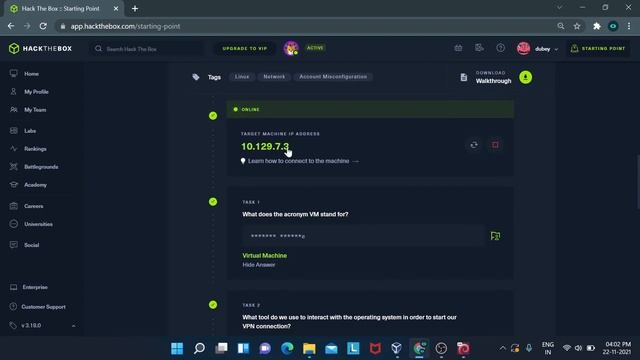The image size is (640, 360).
Task: Open the Social sidebar item
Action: [x=31, y=245]
